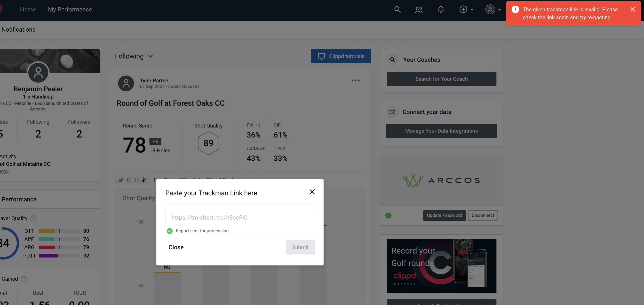Click the search icon in the top navigation
The width and height of the screenshot is (644, 305).
[397, 9]
